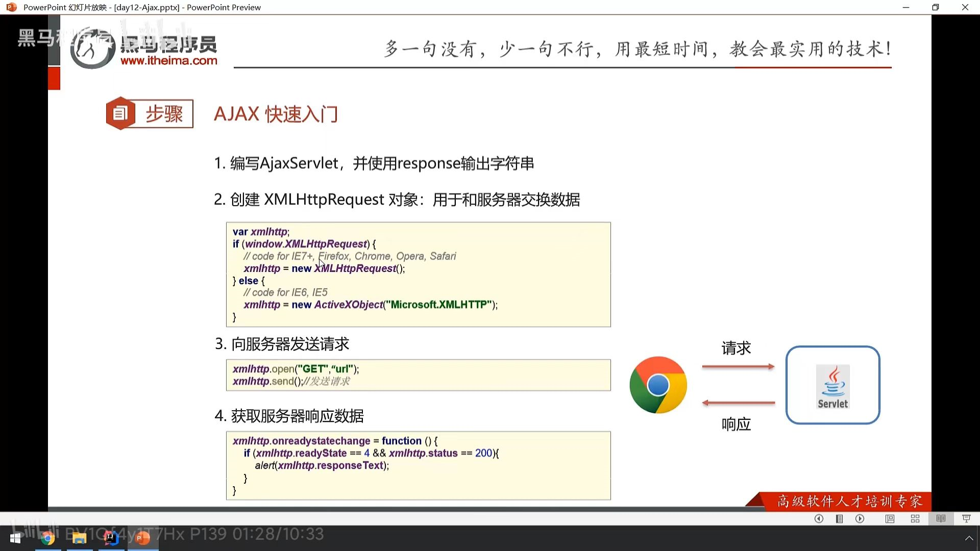980x551 pixels.
Task: Switch to Slide Sorter view
Action: (915, 519)
